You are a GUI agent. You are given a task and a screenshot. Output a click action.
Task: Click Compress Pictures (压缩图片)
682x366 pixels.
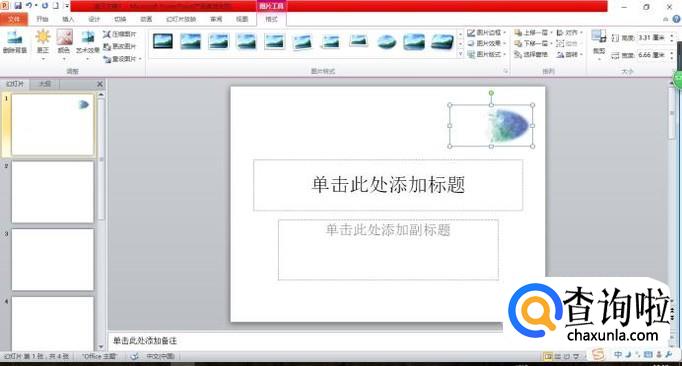[120, 34]
